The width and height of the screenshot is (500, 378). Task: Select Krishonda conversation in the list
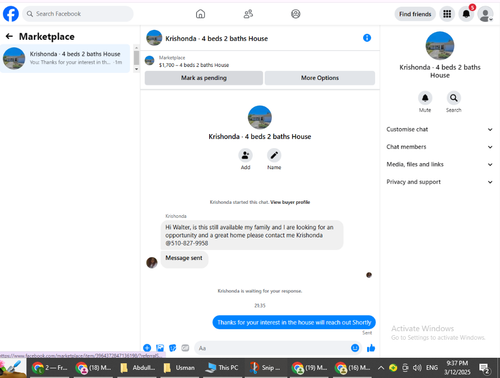(x=65, y=58)
